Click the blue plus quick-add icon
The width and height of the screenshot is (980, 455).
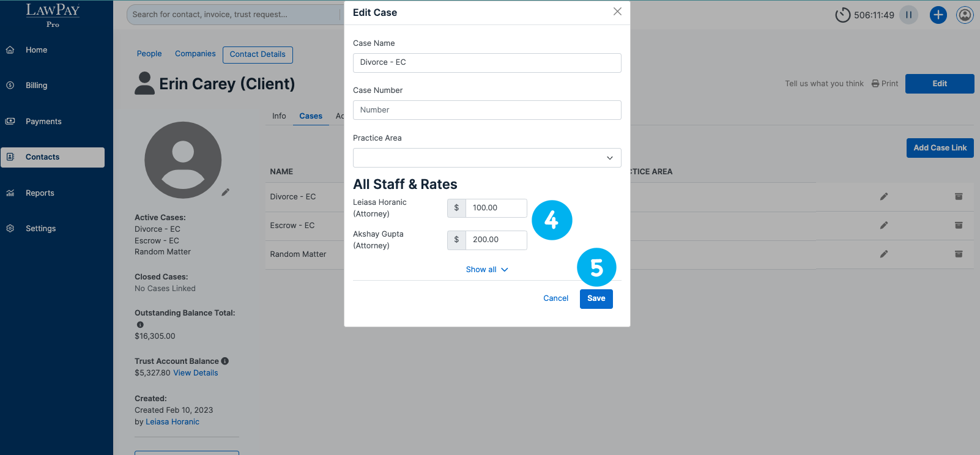[938, 15]
